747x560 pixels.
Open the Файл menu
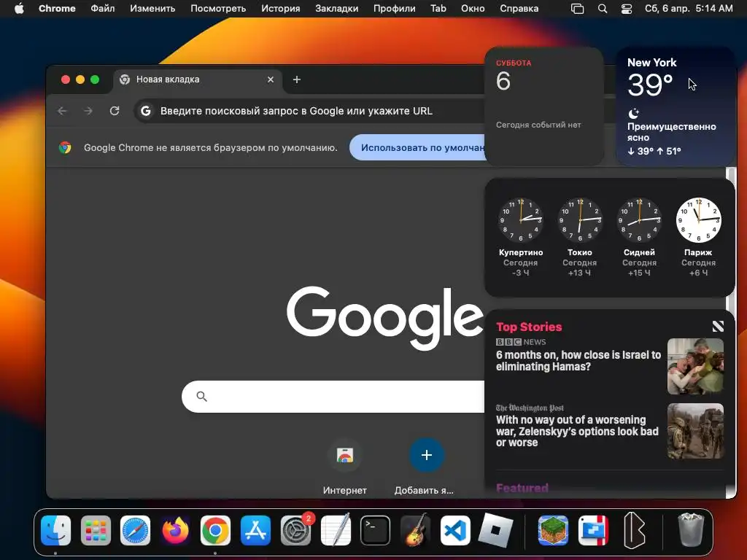(102, 9)
